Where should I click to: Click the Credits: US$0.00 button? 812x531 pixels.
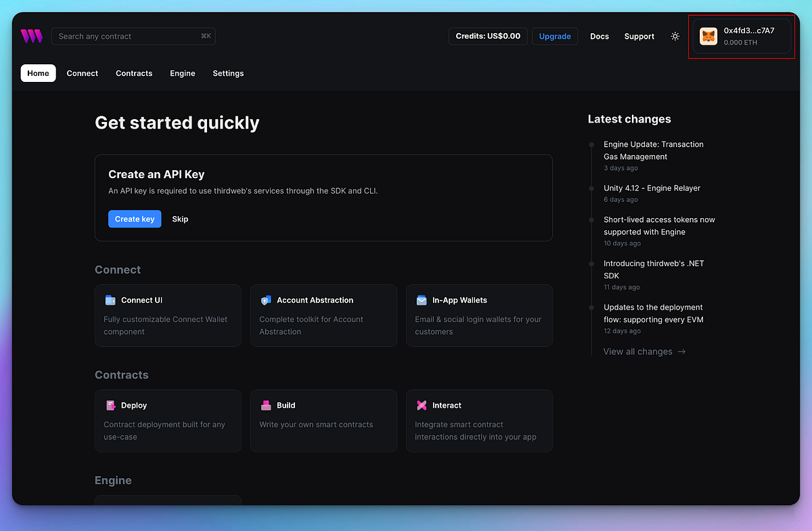tap(488, 36)
